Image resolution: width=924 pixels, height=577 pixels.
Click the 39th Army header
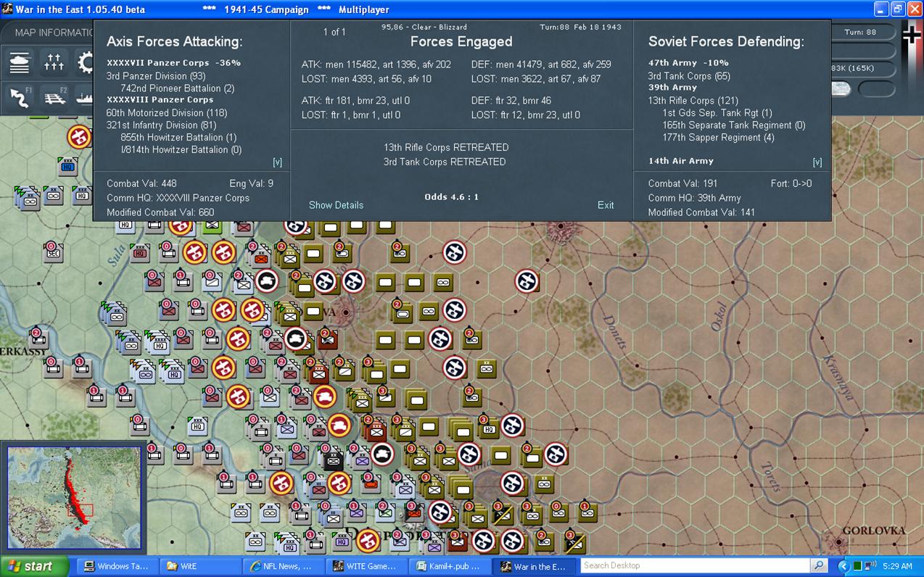672,88
